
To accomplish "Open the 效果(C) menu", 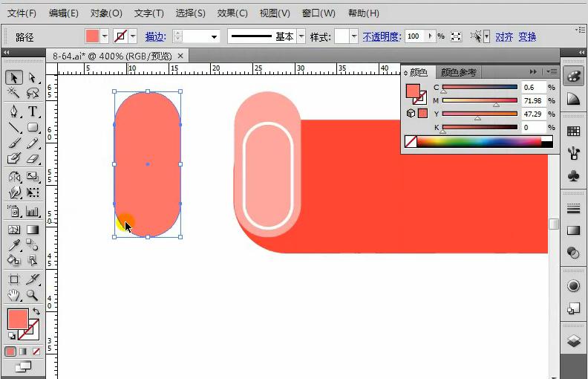I will pyautogui.click(x=232, y=13).
